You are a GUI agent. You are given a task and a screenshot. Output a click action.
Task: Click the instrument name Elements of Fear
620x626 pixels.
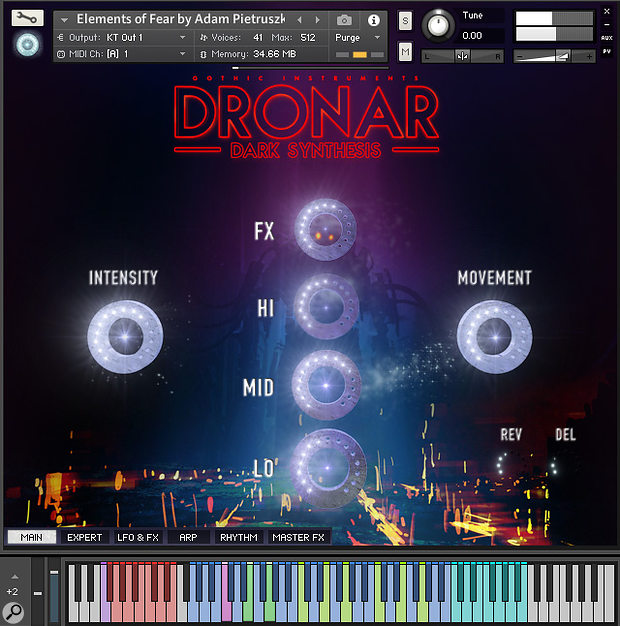(x=181, y=19)
